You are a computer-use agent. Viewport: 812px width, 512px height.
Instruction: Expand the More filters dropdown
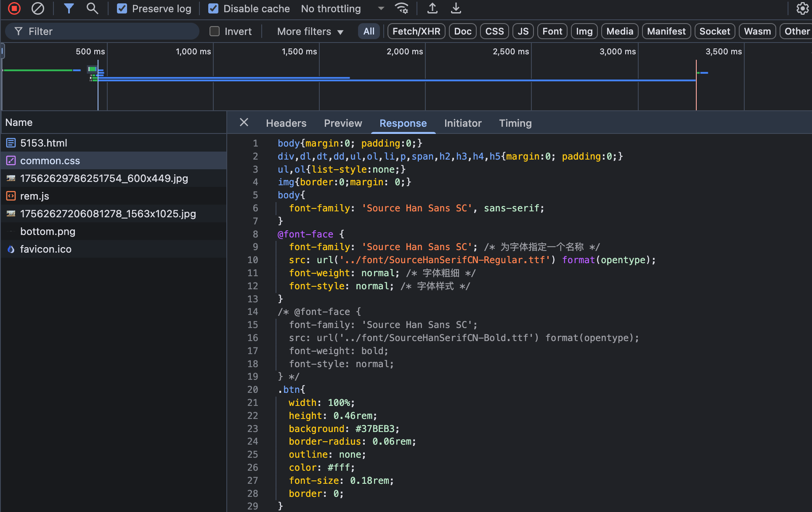(x=310, y=31)
